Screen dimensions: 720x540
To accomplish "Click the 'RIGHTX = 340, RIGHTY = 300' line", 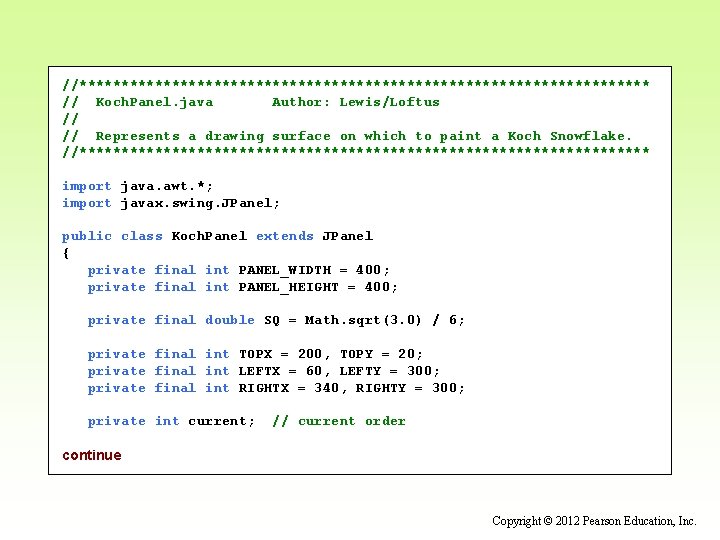I will coord(276,388).
